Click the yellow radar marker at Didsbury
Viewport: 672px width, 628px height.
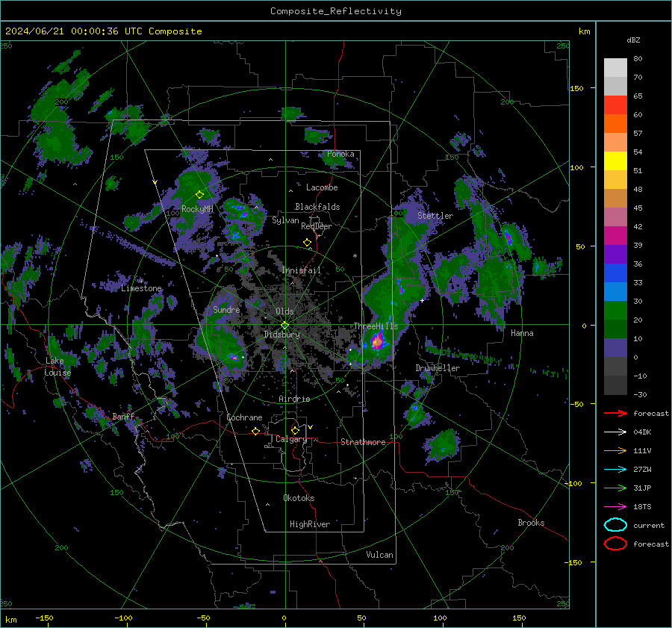pyautogui.click(x=284, y=326)
